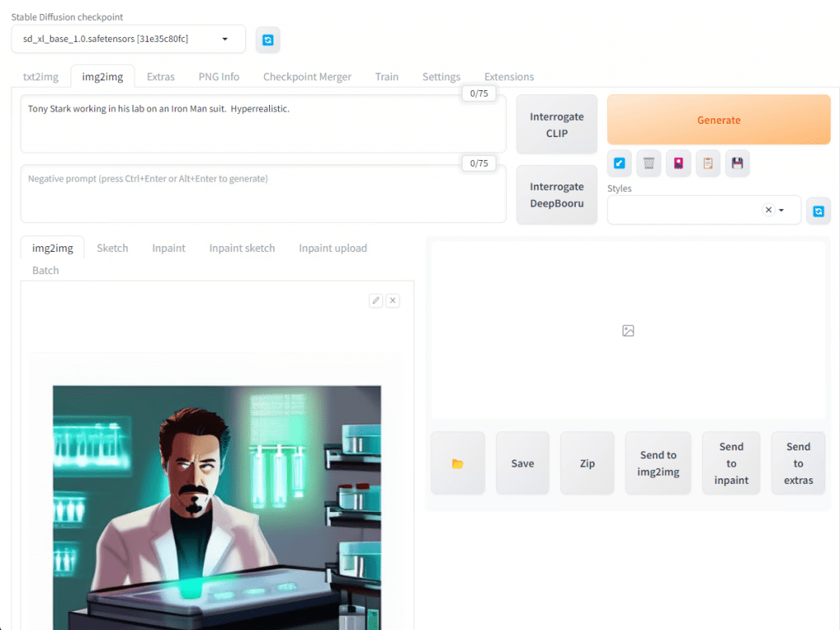Click the Save button
The height and width of the screenshot is (630, 840).
tap(523, 463)
